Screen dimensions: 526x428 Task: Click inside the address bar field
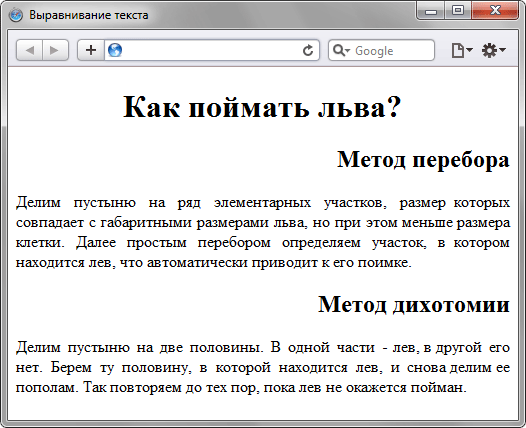212,50
